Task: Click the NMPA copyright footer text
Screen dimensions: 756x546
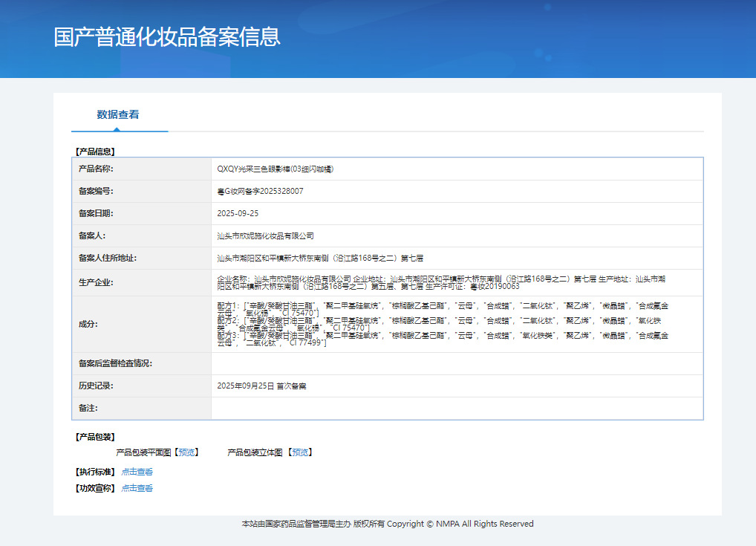Action: [388, 524]
